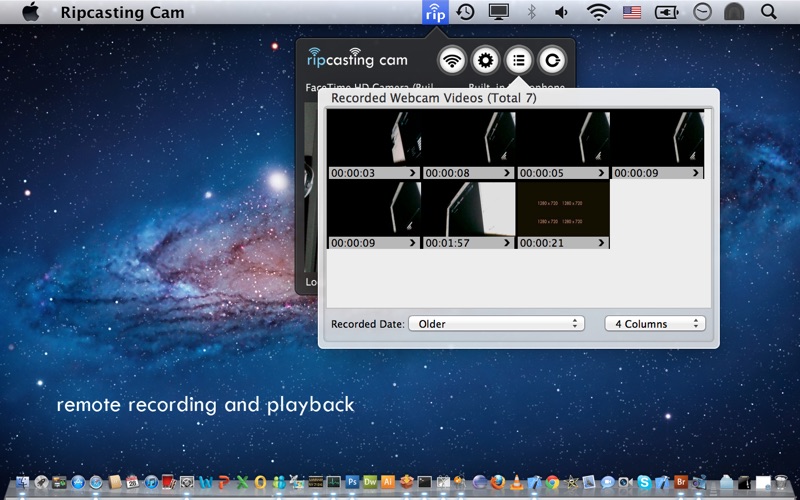Launch Photoshop from the Dock
The image size is (800, 500).
pos(352,482)
